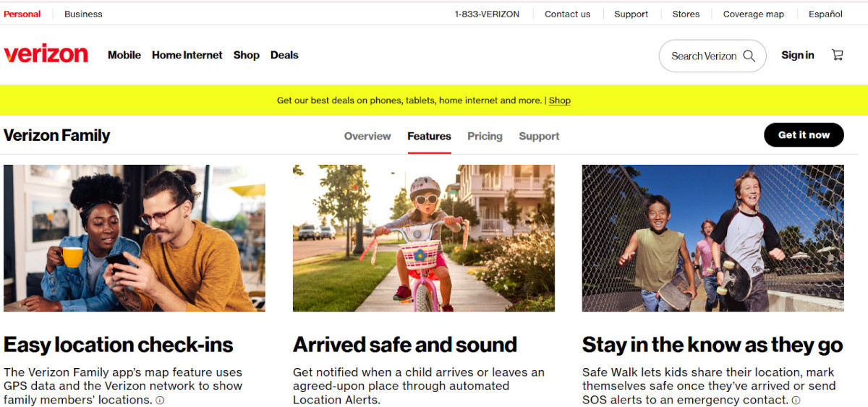The width and height of the screenshot is (868, 407).
Task: Focus the Search Verizon field
Action: 703,56
